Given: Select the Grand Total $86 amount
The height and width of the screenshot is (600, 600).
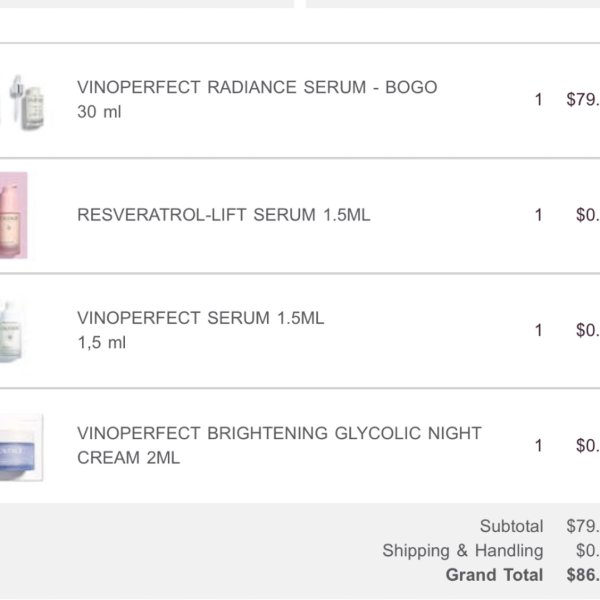Looking at the screenshot, I should coord(583,575).
